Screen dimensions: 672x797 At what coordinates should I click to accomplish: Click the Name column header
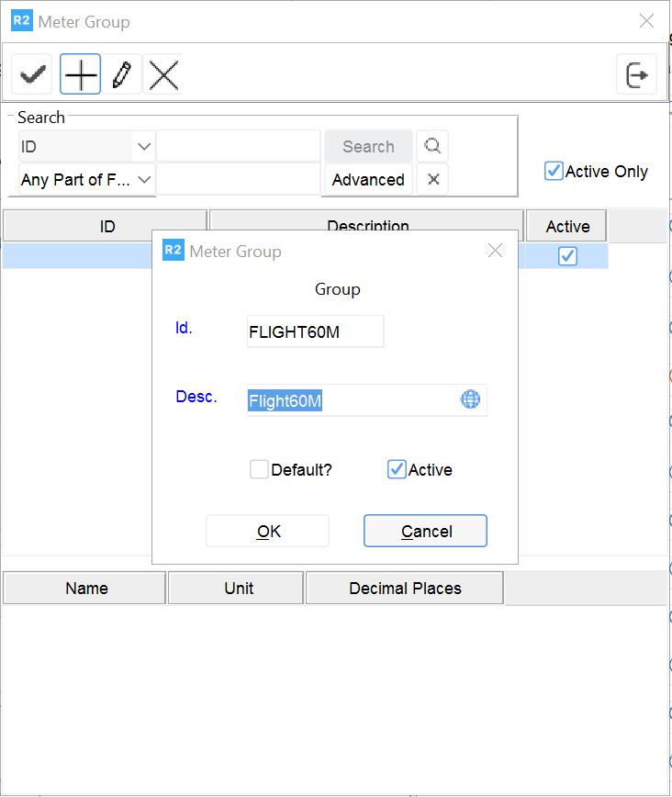[86, 589]
